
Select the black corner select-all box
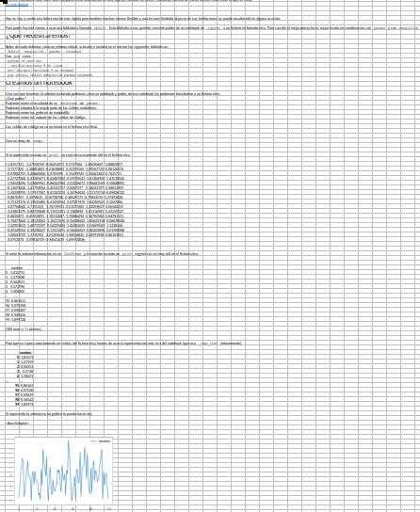3,1
